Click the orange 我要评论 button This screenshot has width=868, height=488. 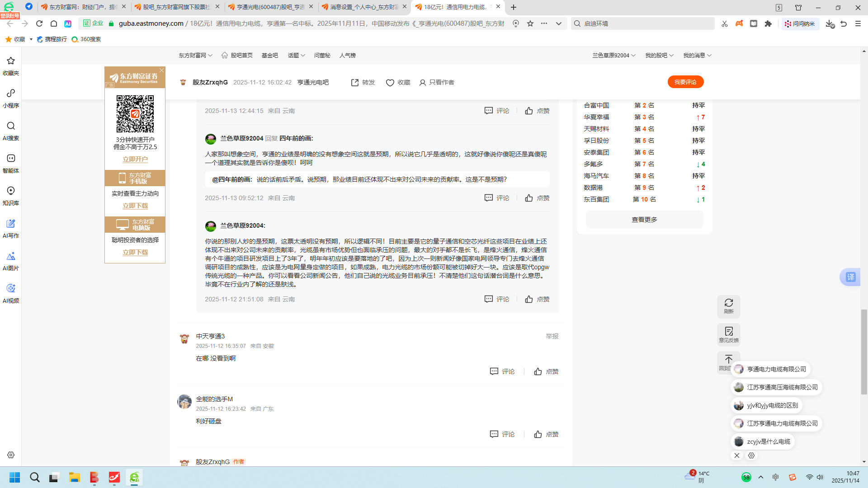pos(685,82)
